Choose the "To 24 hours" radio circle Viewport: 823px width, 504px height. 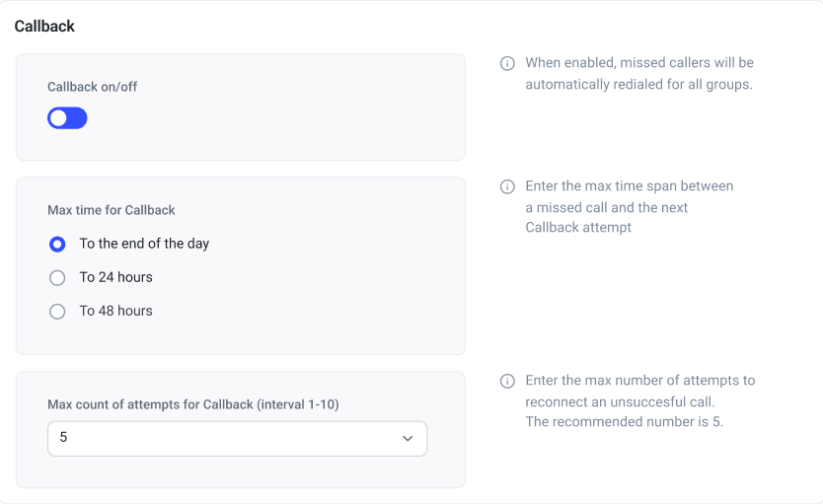tap(57, 277)
